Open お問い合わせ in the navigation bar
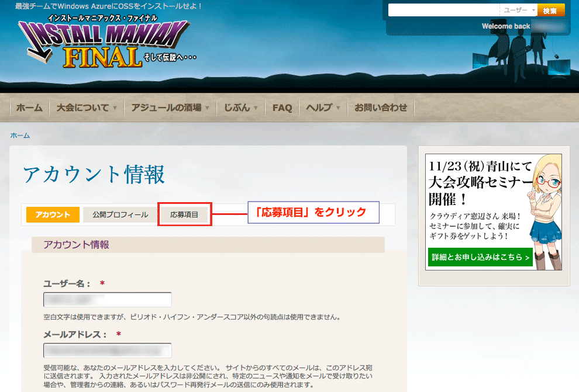 point(381,107)
